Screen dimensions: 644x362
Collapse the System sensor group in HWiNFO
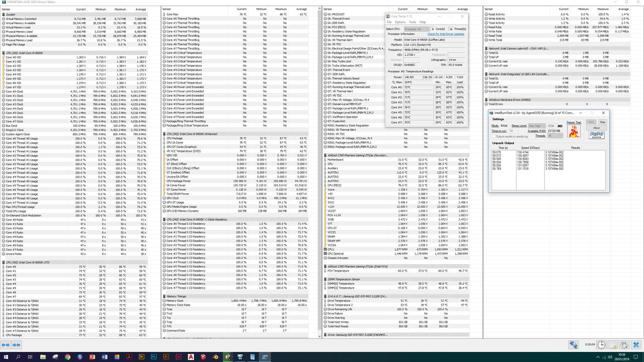point(11,15)
